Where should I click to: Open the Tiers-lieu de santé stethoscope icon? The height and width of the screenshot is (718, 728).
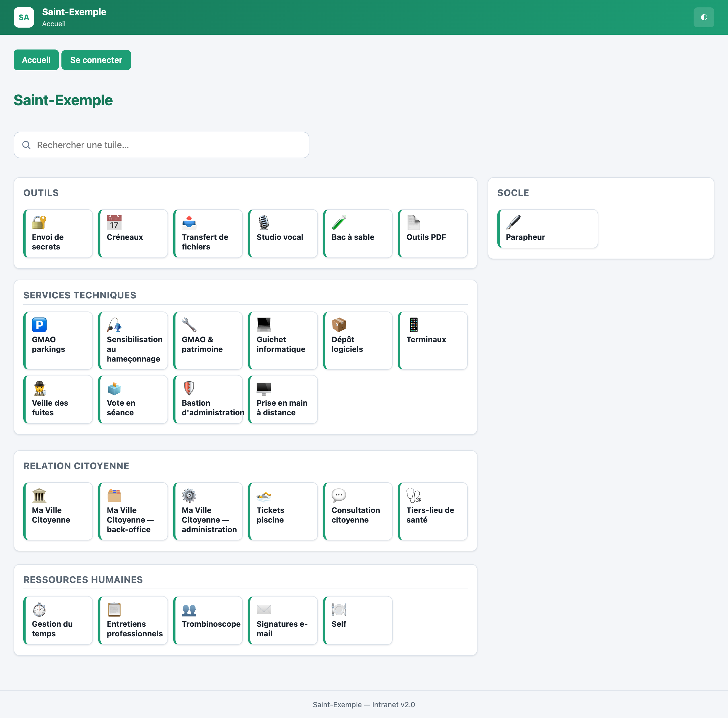pos(414,496)
